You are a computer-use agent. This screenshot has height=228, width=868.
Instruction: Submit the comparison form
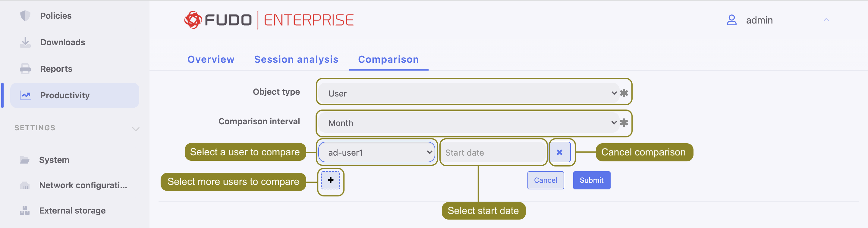coord(591,180)
